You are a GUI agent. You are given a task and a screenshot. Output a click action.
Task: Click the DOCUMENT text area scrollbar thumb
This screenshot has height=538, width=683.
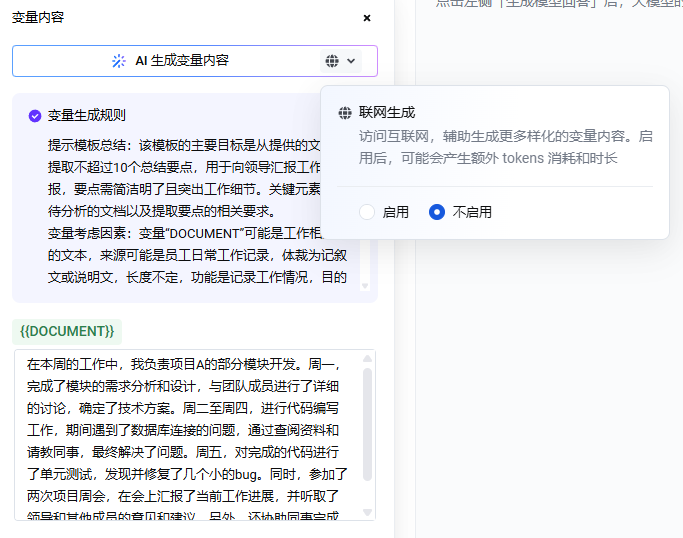(x=367, y=424)
